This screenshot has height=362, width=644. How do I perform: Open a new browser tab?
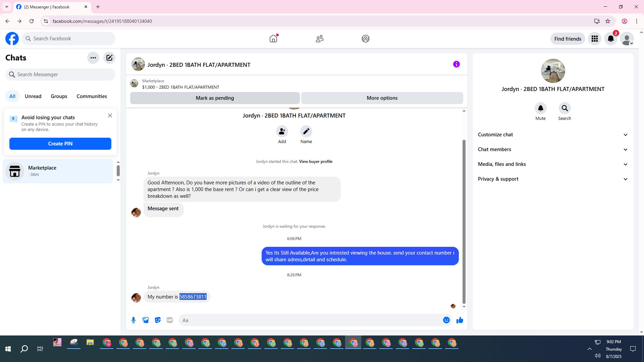98,7
